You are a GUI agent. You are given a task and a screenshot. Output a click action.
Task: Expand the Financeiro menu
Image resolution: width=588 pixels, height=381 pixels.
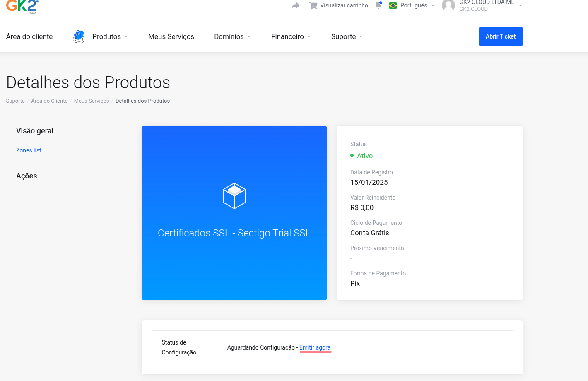tap(291, 36)
